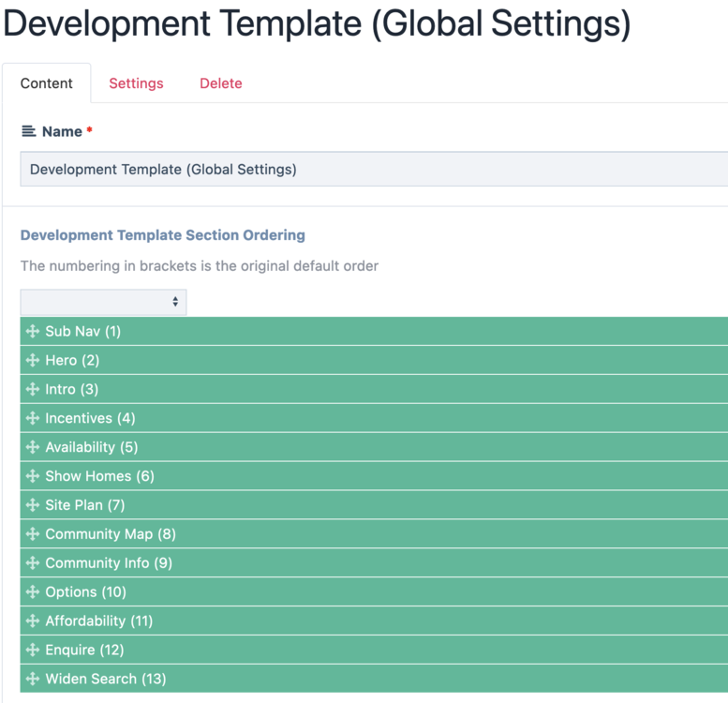Click the drag icon for Community Map

click(33, 534)
